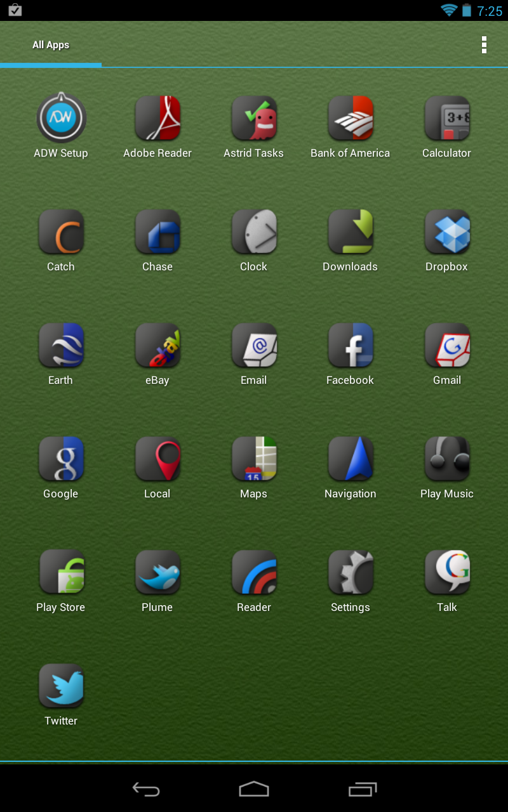Open the Calculator app
508x812 pixels.
click(447, 118)
